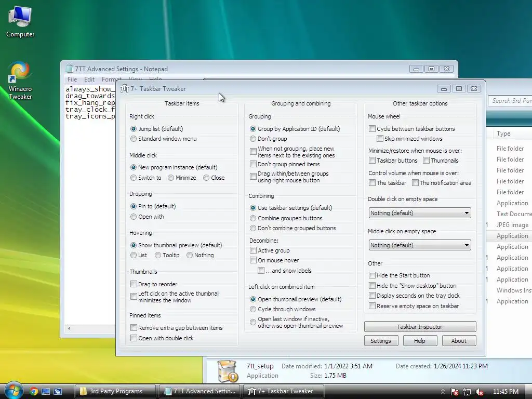Click the Action Center flag tray icon

(455, 392)
